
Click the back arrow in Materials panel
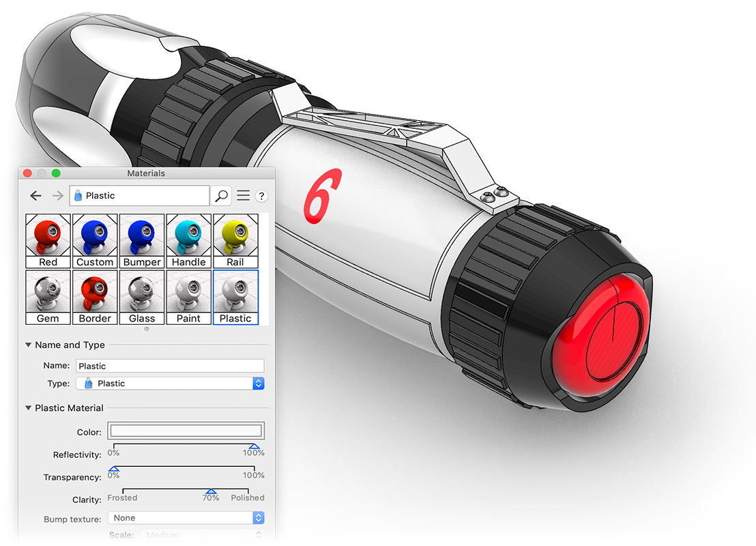[x=35, y=196]
